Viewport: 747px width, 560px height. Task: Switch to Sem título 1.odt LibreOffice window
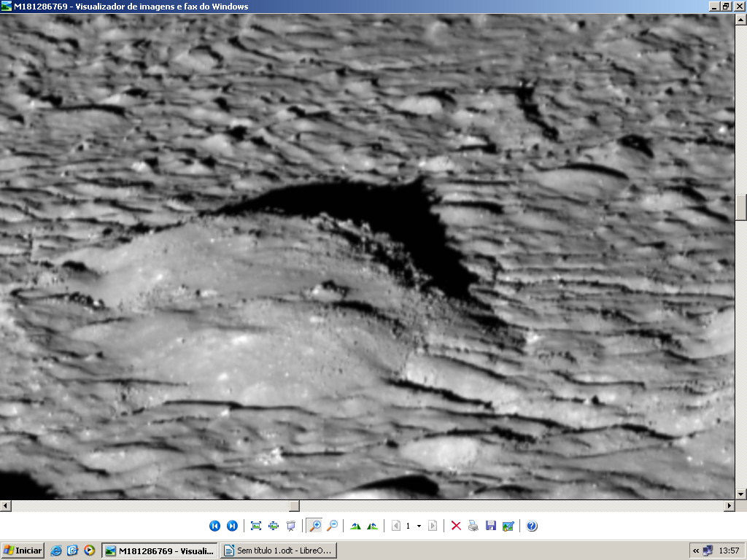coord(278,551)
